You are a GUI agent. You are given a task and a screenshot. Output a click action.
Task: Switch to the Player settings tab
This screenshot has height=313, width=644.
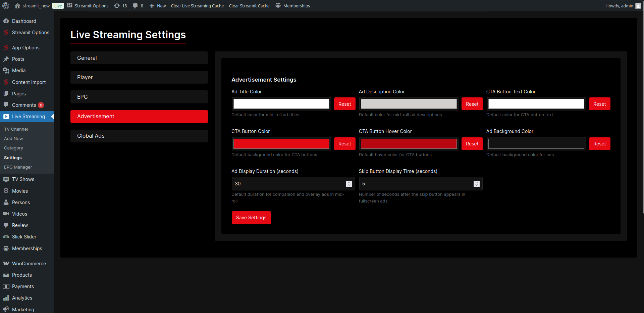139,77
